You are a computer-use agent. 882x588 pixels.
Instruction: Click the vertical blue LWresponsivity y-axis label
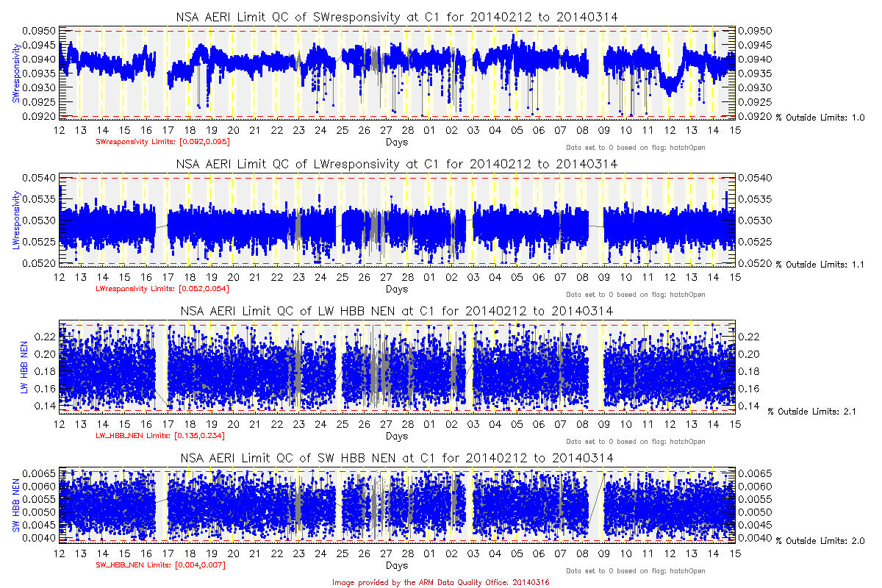15,219
